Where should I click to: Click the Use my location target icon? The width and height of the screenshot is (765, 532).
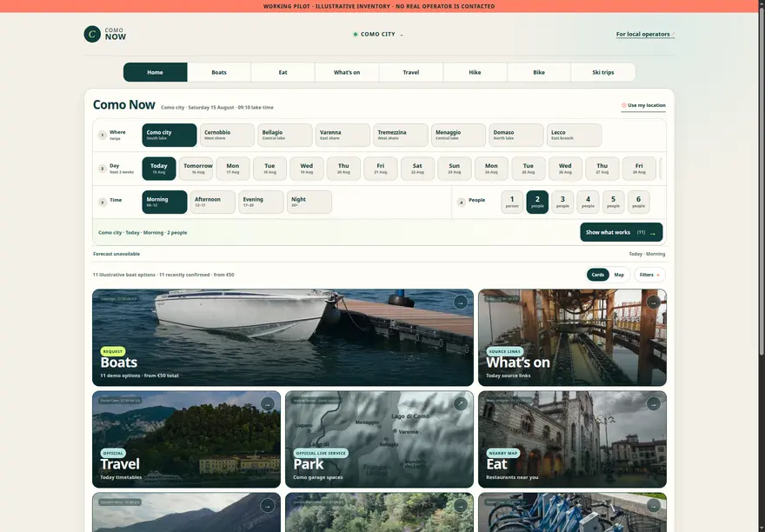(x=623, y=105)
